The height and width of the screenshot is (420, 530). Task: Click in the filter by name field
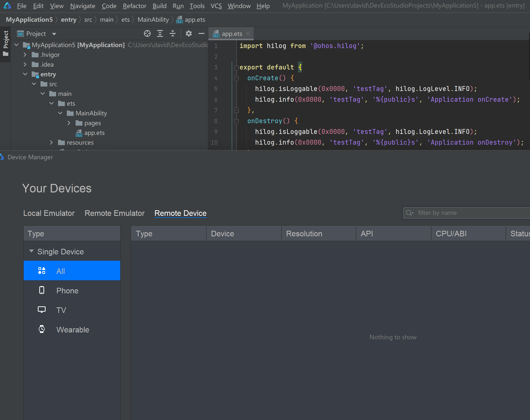467,213
